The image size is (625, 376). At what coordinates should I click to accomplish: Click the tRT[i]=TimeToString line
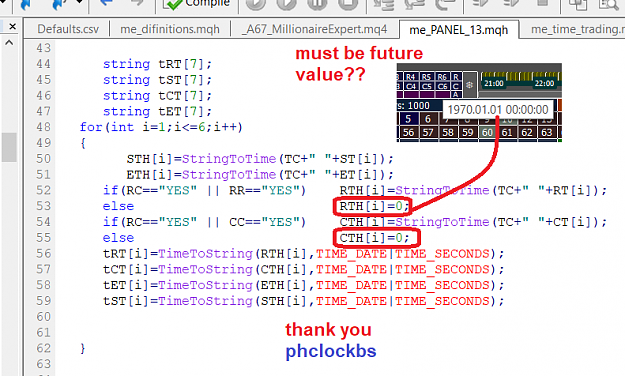[304, 254]
